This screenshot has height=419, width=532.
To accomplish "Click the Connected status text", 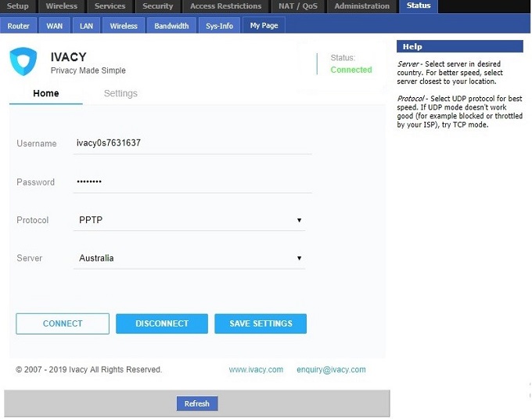I will point(351,70).
